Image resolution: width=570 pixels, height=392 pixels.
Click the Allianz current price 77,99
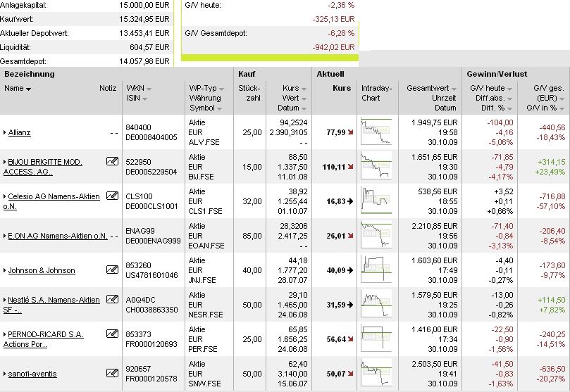(x=336, y=132)
